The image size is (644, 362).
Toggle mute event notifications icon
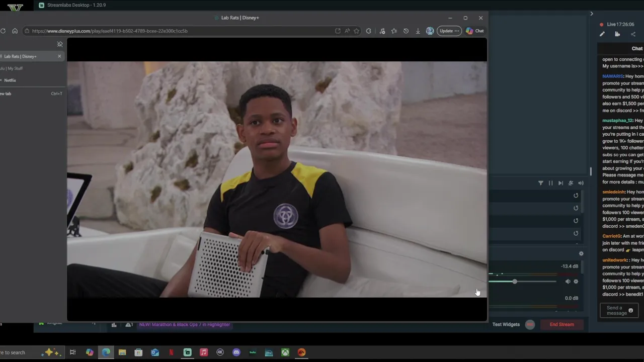(x=571, y=183)
